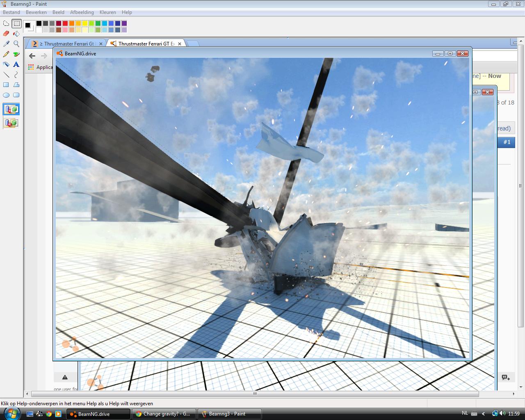
Task: Switch to the BeamNG.drive taskbar button
Action: (98, 414)
